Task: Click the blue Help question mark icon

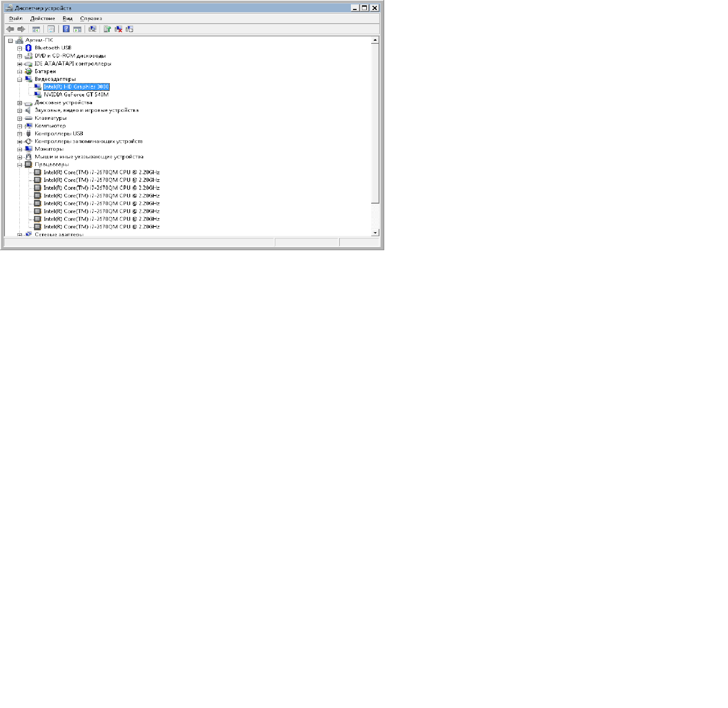Action: 66,29
